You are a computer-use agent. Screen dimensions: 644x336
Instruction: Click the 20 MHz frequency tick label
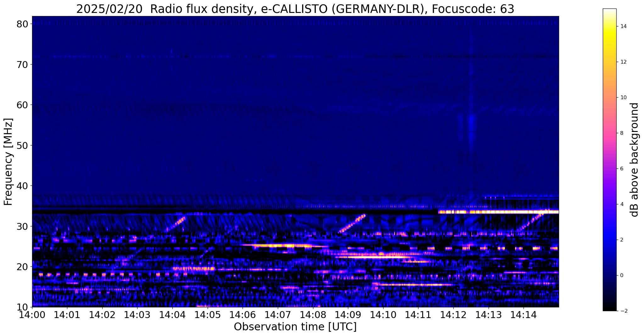[x=22, y=267]
